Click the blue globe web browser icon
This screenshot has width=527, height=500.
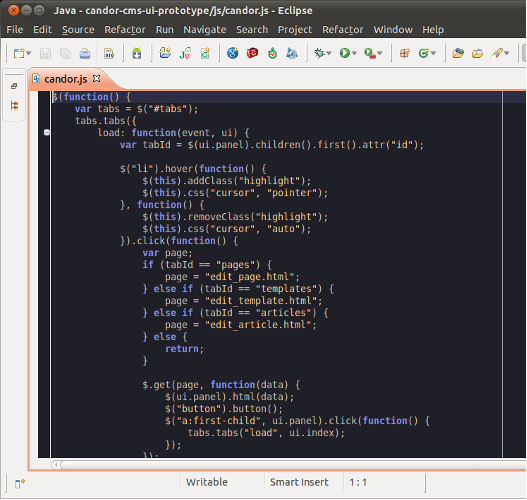point(233,53)
